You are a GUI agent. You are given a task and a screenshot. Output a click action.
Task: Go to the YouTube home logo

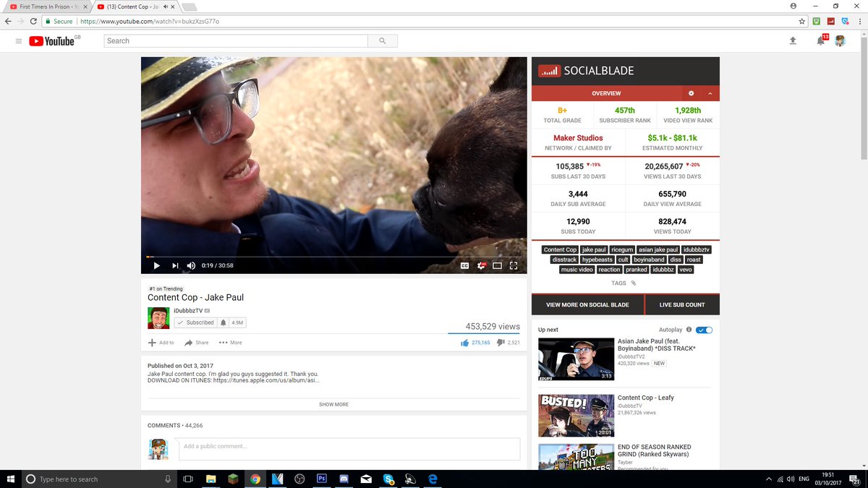[x=52, y=41]
